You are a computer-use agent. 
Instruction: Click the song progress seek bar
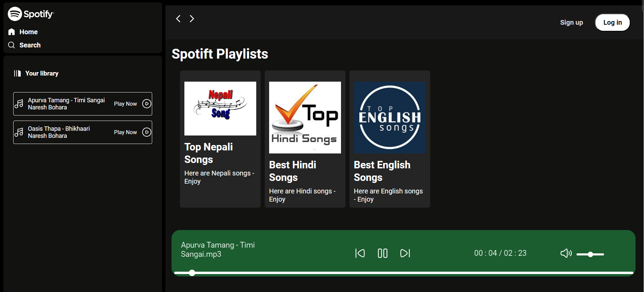click(x=404, y=273)
